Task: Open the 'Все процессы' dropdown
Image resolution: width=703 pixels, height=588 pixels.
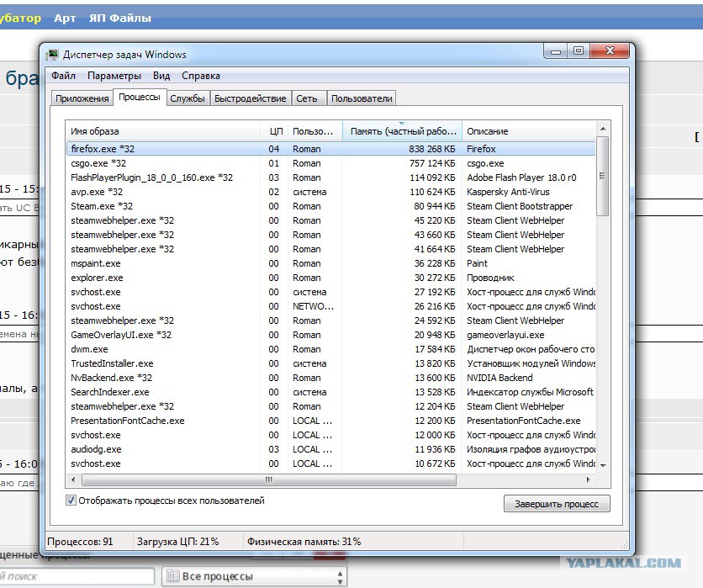Action: click(254, 576)
